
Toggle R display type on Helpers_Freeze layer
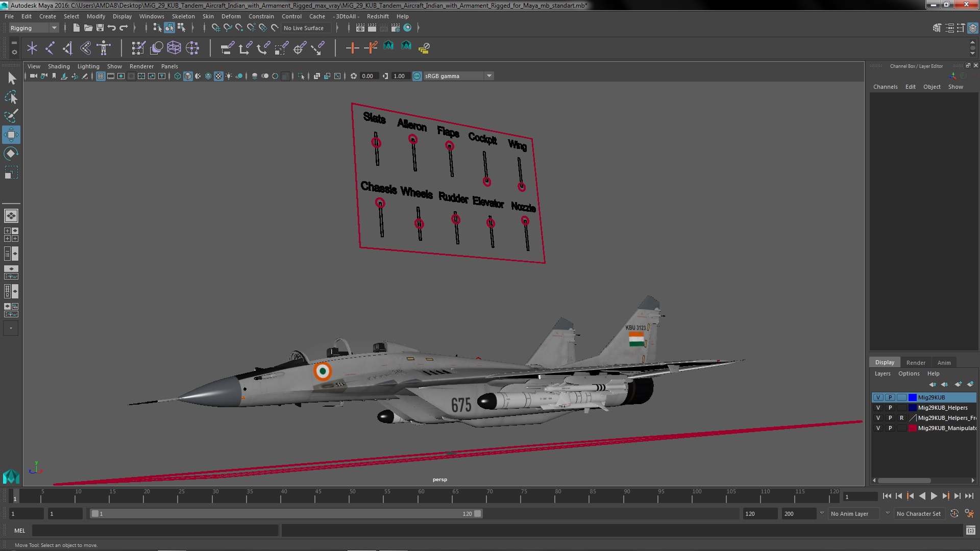point(902,418)
